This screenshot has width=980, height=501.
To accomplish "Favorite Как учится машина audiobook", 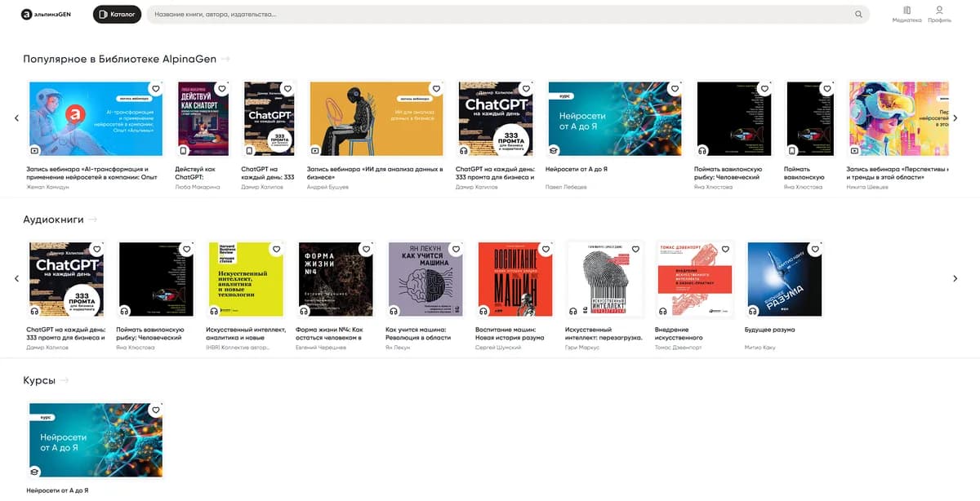I will pos(456,249).
